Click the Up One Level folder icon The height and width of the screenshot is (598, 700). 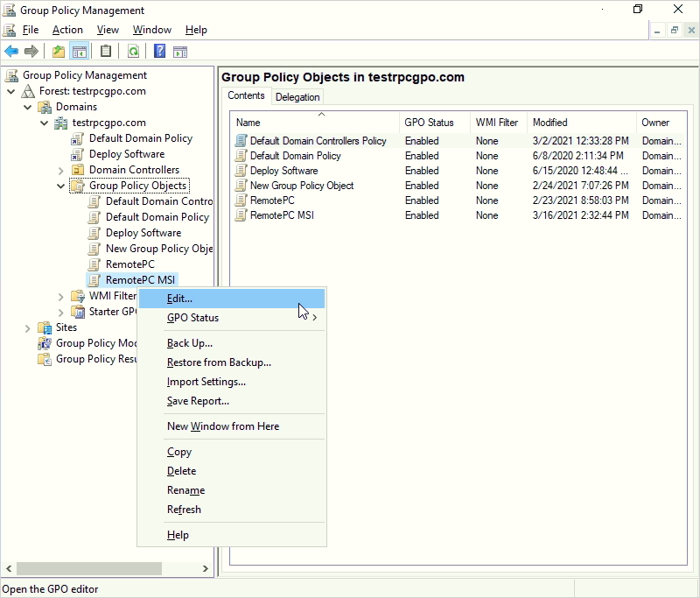click(x=59, y=52)
